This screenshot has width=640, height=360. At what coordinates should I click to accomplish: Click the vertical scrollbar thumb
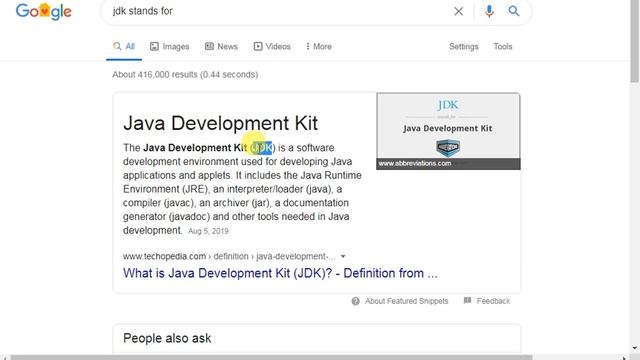click(635, 41)
